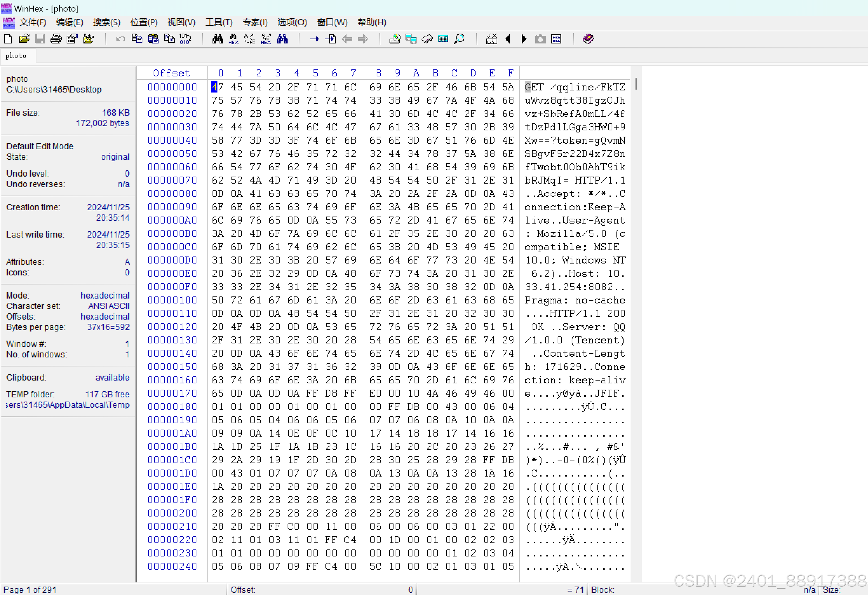Click the Go To Offset arrow icon

tap(315, 39)
